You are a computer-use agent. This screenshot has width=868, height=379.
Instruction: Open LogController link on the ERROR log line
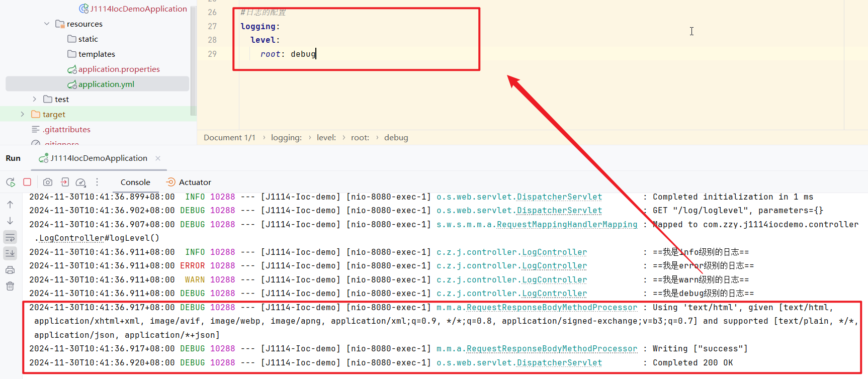click(x=554, y=265)
